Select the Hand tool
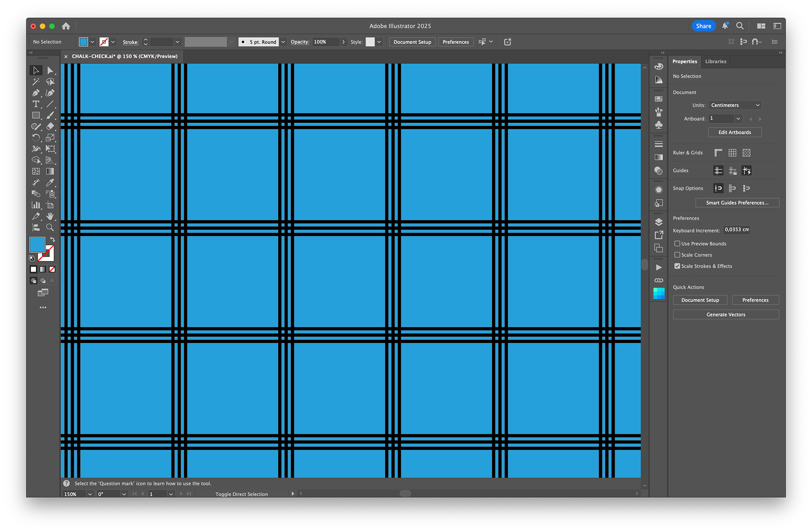This screenshot has height=532, width=812. (x=50, y=216)
